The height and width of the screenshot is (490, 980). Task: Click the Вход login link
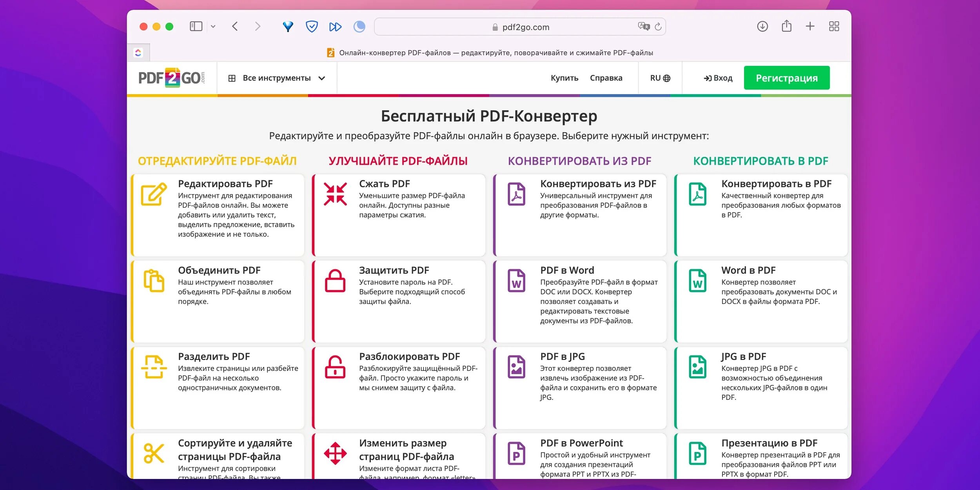718,78
